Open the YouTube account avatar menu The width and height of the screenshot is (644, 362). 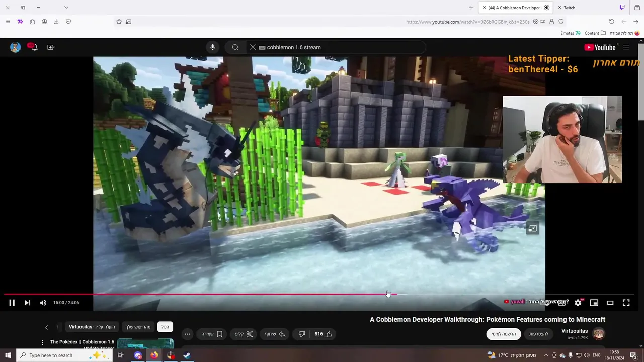pyautogui.click(x=15, y=47)
